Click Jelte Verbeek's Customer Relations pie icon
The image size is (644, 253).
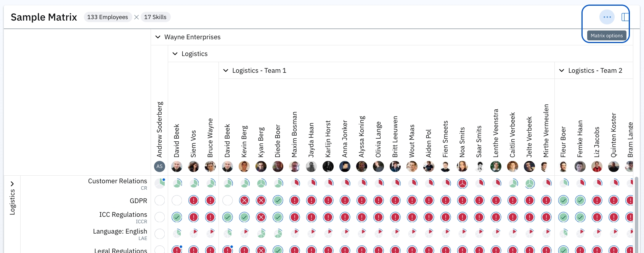[x=529, y=184]
